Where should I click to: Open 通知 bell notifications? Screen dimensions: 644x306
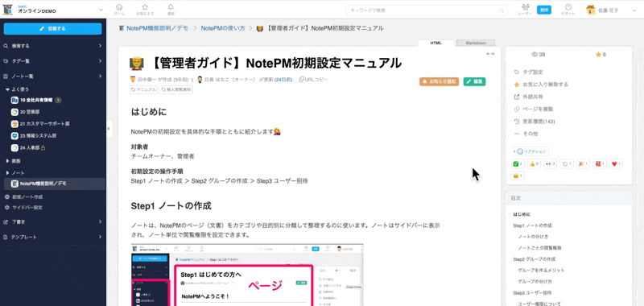click(171, 10)
